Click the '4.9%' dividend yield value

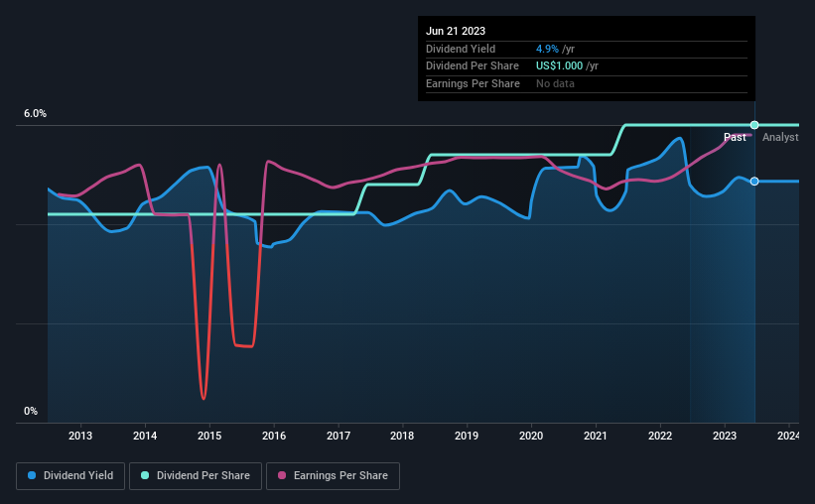point(547,49)
